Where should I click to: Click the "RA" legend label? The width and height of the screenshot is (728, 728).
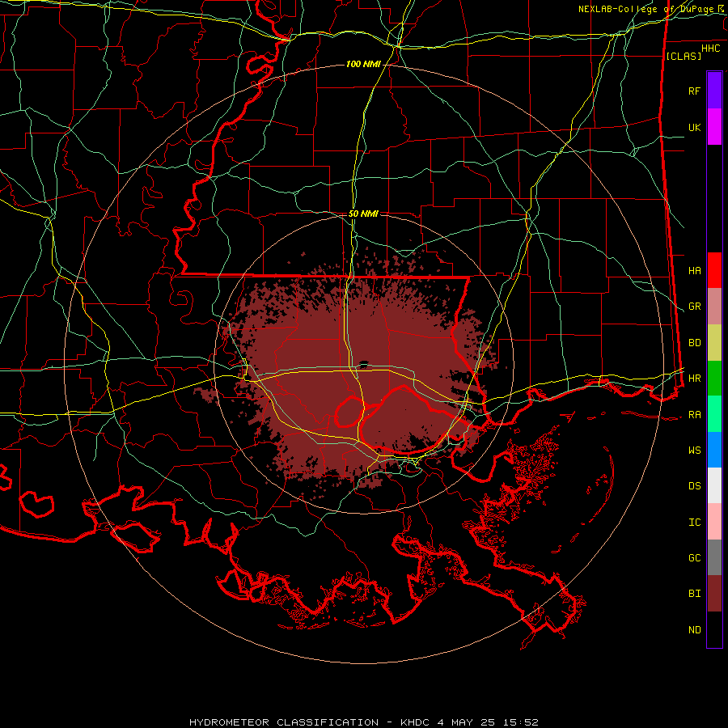694,415
